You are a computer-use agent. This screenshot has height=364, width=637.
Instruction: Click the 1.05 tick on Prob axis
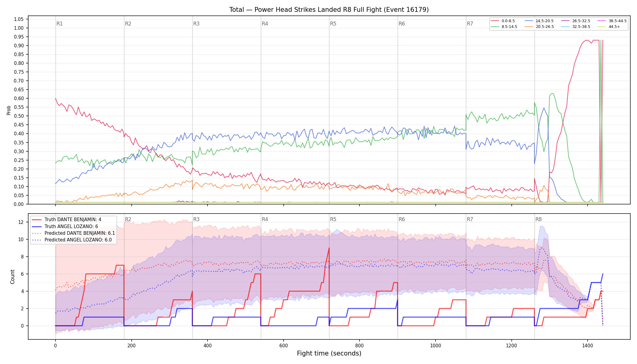(19, 19)
